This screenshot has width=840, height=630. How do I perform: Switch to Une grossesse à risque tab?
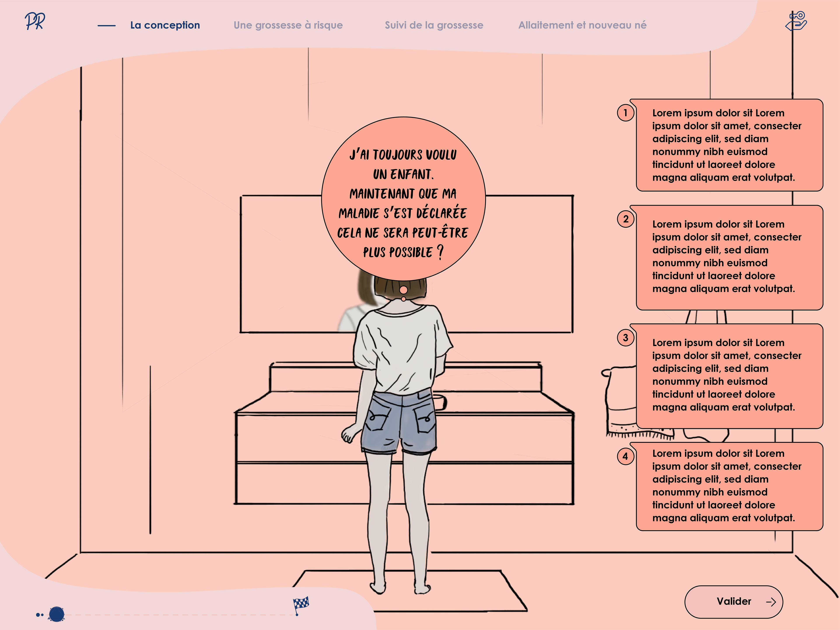288,25
